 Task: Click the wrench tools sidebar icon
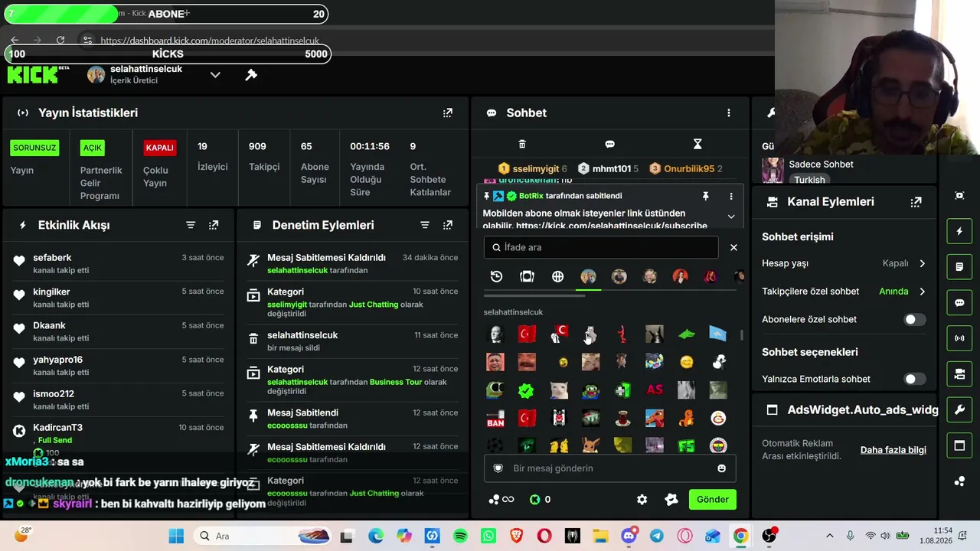959,410
